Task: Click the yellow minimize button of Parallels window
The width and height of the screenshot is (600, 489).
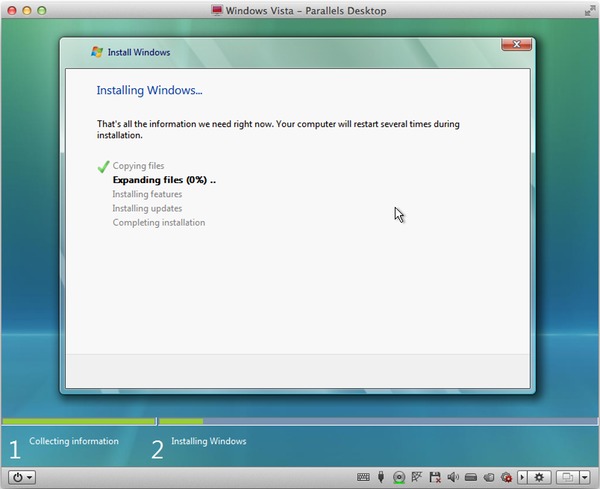Action: [27, 10]
